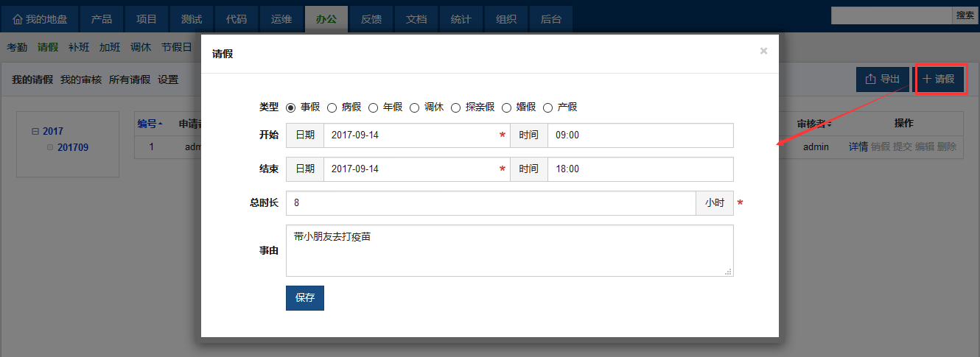Click the home icon in 我的地盘 tab

click(x=18, y=19)
